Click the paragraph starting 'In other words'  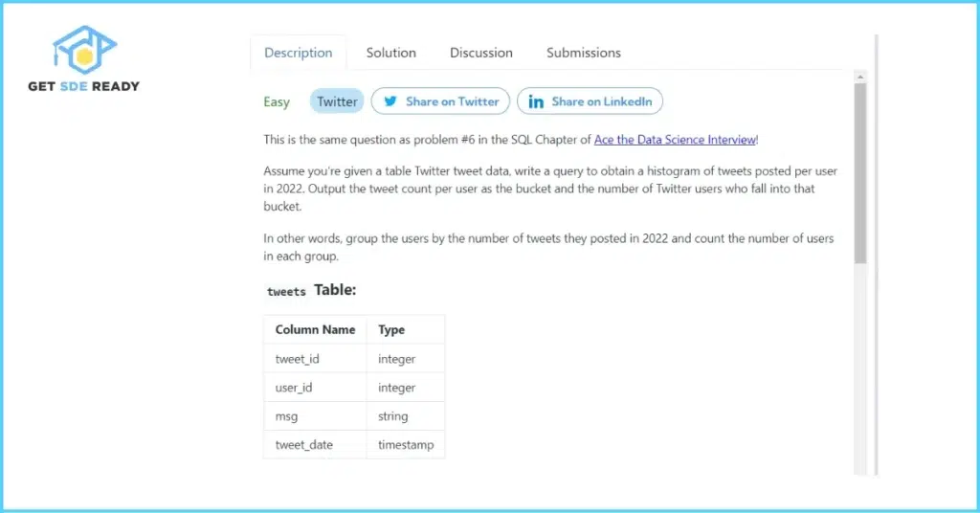548,247
